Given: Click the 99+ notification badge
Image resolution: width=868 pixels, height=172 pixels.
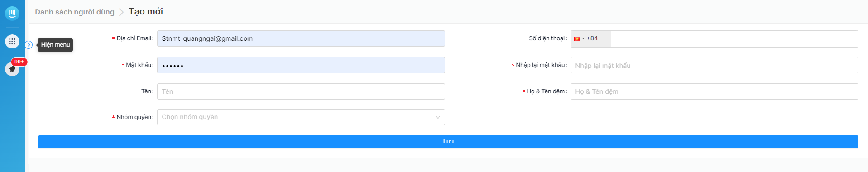Looking at the screenshot, I should (x=19, y=62).
